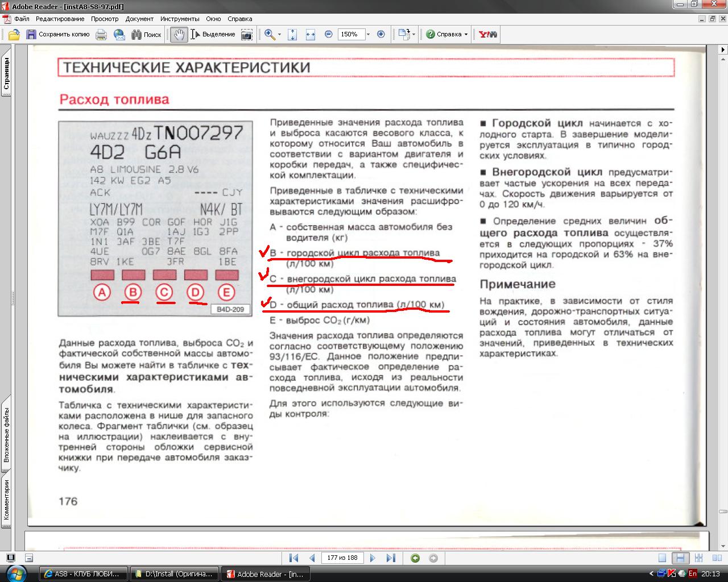Open the Документ menu
Viewport: 728px width, 582px height.
(x=139, y=19)
